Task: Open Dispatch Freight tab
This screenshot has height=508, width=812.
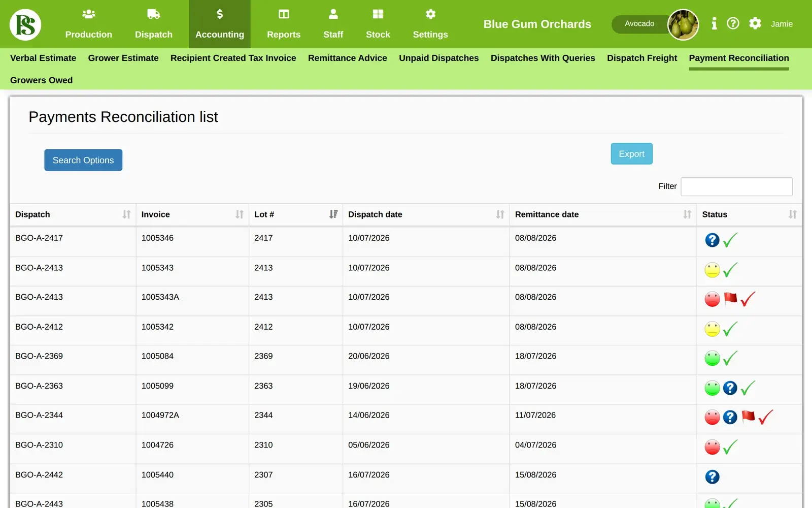Action: click(642, 58)
